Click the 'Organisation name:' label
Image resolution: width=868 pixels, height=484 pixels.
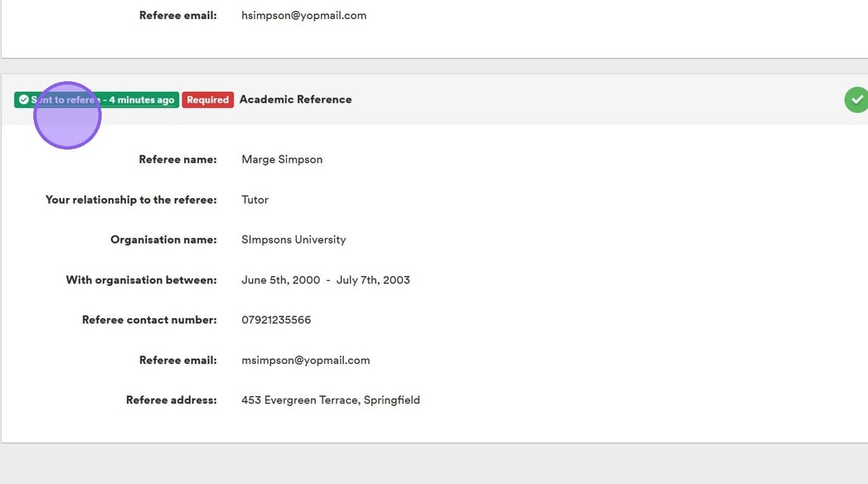point(163,240)
